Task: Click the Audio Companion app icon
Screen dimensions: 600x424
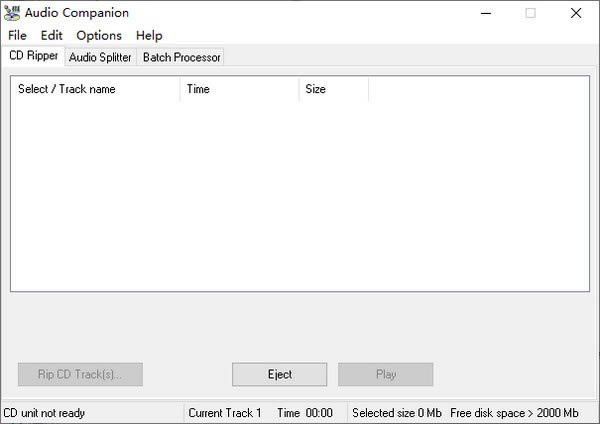Action: point(12,13)
